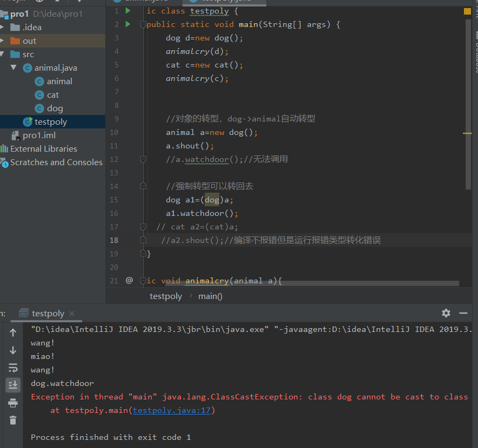Select the pro1 project root
The width and height of the screenshot is (478, 448).
click(x=19, y=13)
